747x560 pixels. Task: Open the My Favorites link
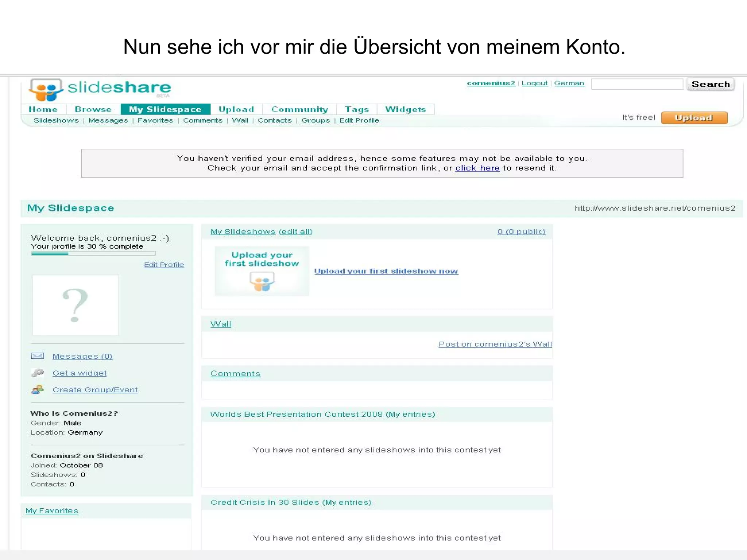(52, 511)
